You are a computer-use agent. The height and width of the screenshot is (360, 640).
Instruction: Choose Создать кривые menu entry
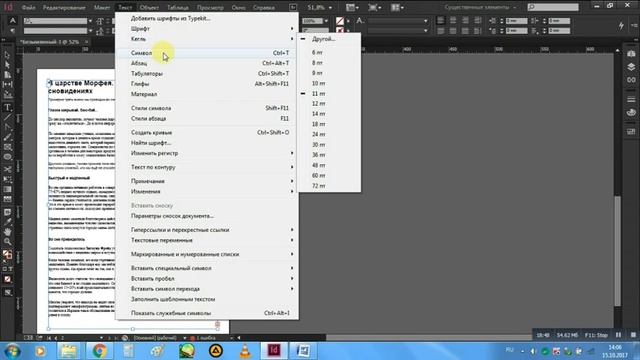[x=207, y=133]
